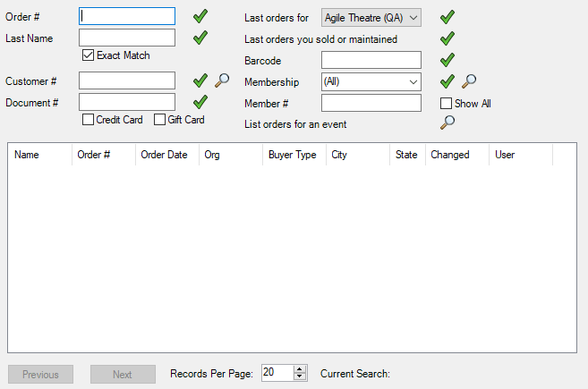Increase Records Per Page with up arrow
The image size is (588, 389).
pyautogui.click(x=300, y=369)
